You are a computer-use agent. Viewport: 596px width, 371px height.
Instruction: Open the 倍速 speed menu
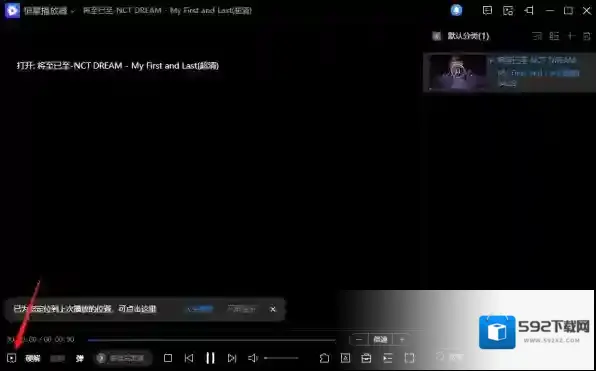pyautogui.click(x=380, y=339)
